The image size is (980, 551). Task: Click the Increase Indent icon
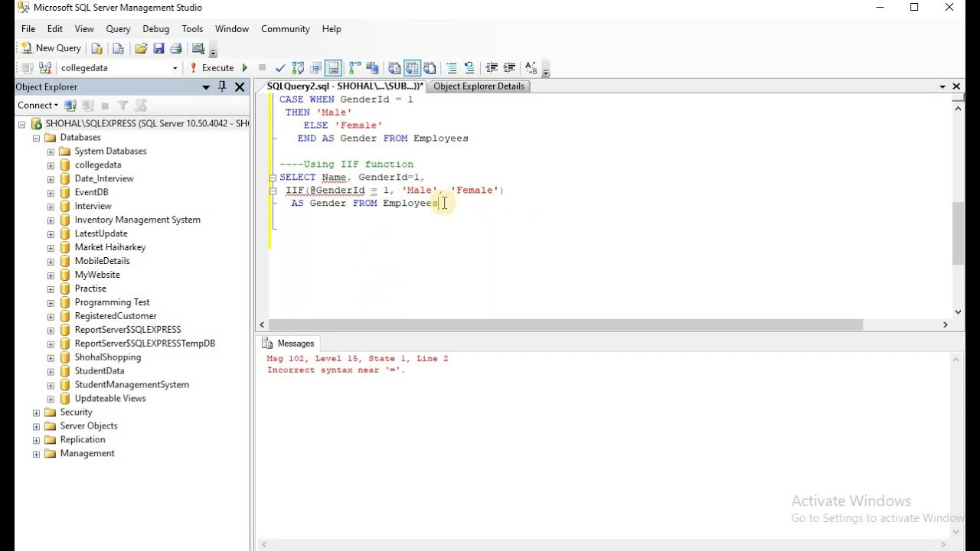[x=509, y=68]
